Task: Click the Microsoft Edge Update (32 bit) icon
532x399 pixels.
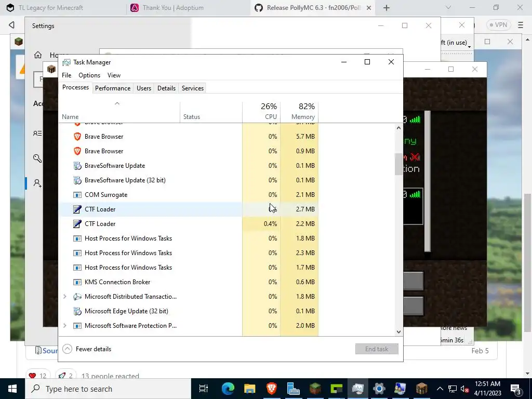Action: [x=77, y=311]
